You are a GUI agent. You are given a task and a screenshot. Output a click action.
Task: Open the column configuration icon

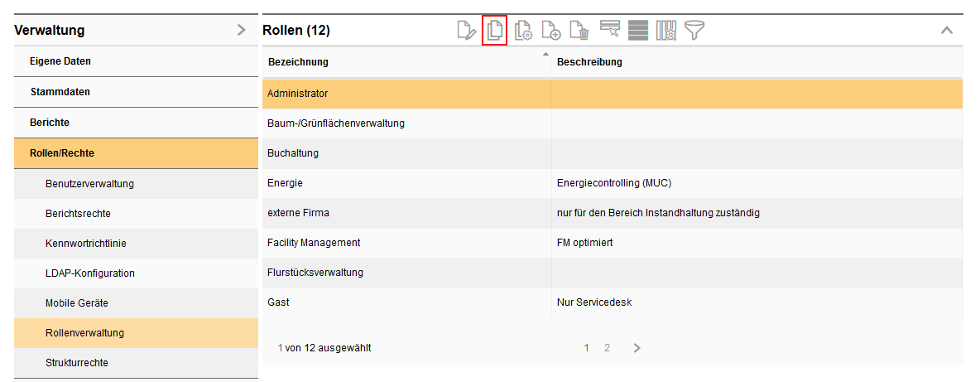[666, 31]
